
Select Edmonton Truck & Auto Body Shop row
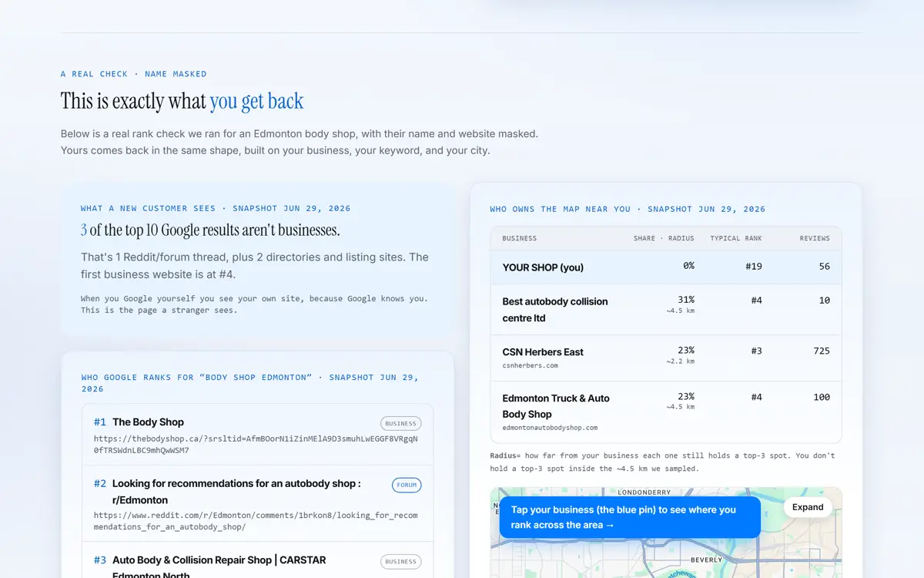click(666, 412)
